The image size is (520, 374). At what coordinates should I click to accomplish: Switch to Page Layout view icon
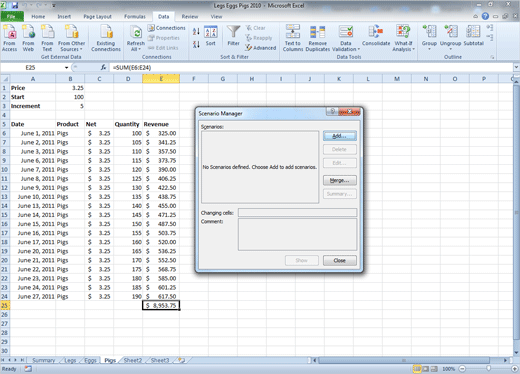click(x=426, y=369)
